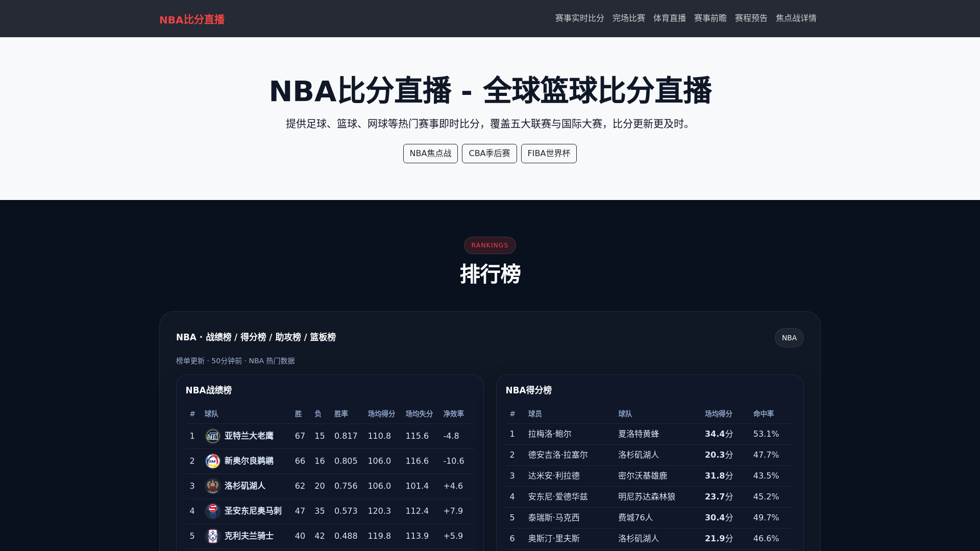Select team name 亚特兰大老鹰
Screen dimensions: 980x551
tap(249, 436)
